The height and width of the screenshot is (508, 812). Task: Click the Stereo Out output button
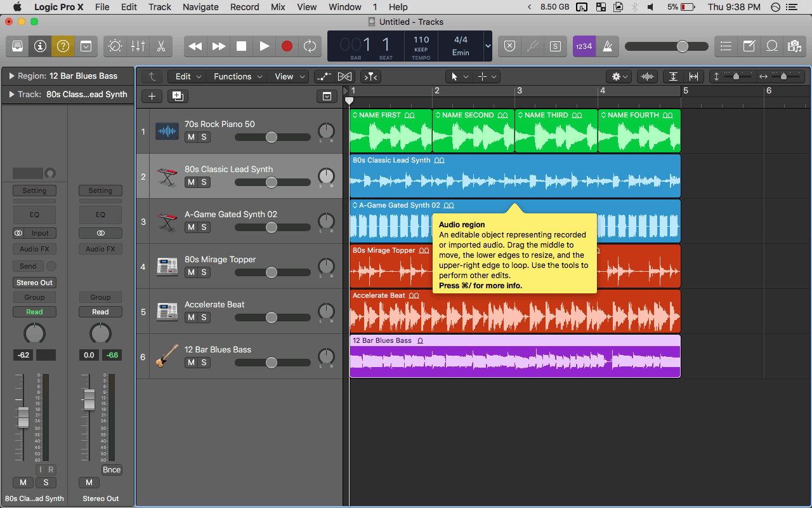(x=34, y=283)
